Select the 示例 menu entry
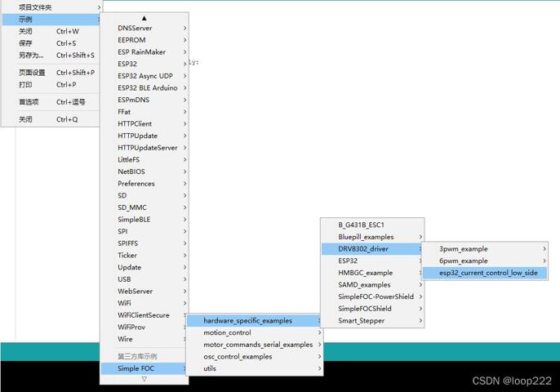The width and height of the screenshot is (560, 392). click(x=51, y=20)
